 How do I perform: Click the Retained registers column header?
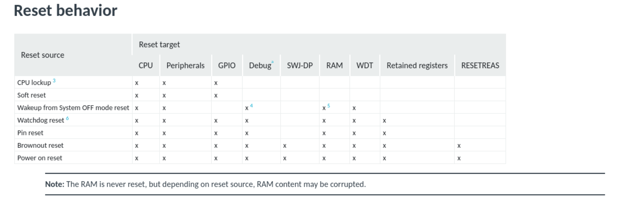point(417,66)
